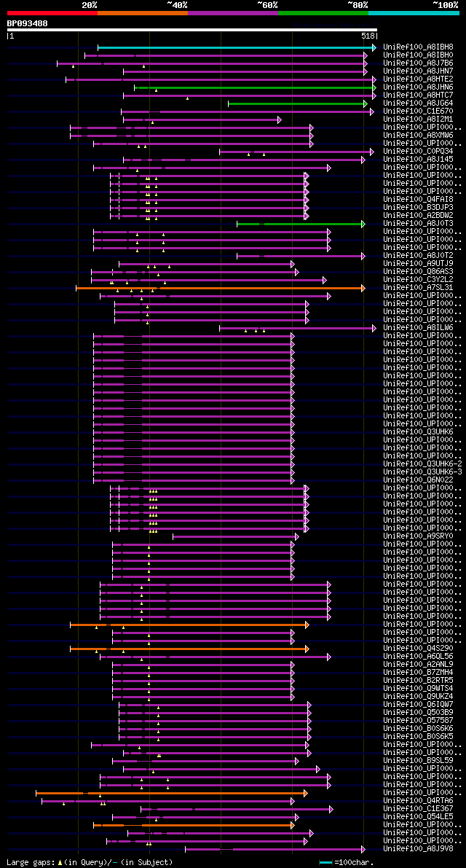Click the UniRef100_A6QL56 identifier
This screenshot has height=868, width=466.
418,657
